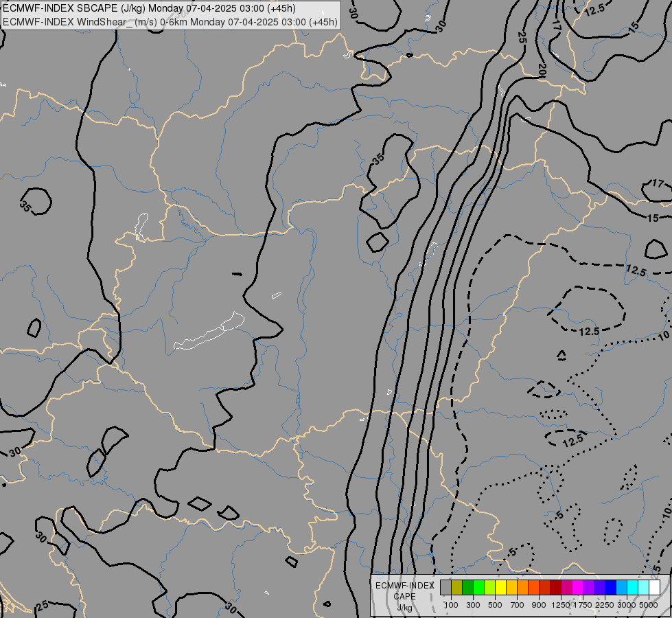The width and height of the screenshot is (672, 618).
Task: Select the "500" legend tick label
Action: (x=495, y=605)
